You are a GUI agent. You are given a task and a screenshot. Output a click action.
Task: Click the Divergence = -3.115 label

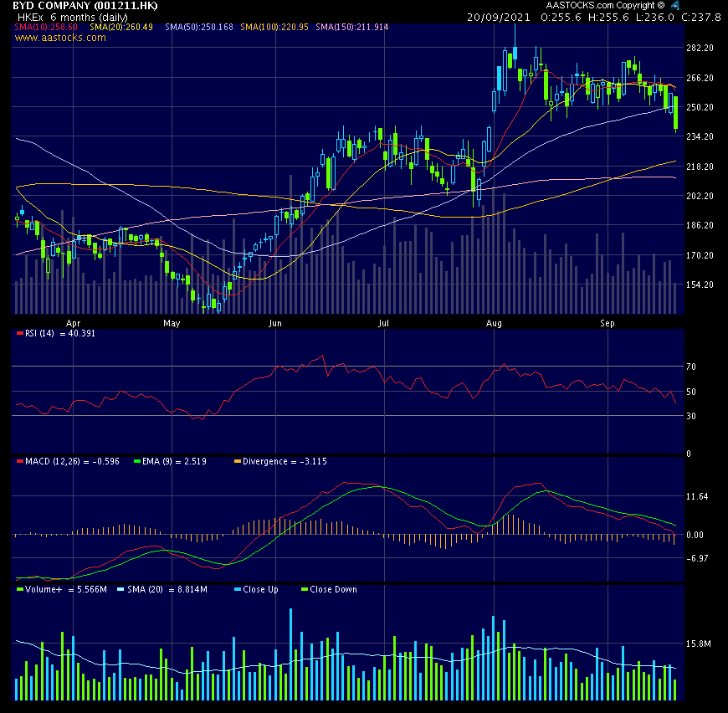pyautogui.click(x=285, y=461)
